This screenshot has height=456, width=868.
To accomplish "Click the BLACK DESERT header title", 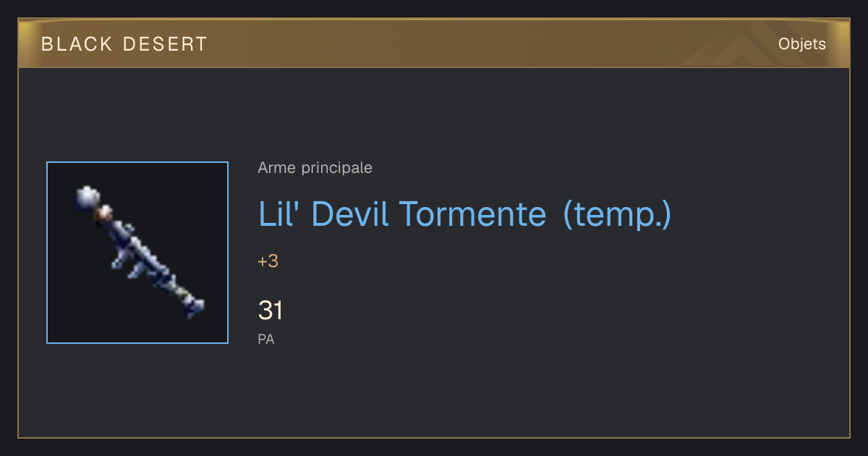I will tap(124, 44).
